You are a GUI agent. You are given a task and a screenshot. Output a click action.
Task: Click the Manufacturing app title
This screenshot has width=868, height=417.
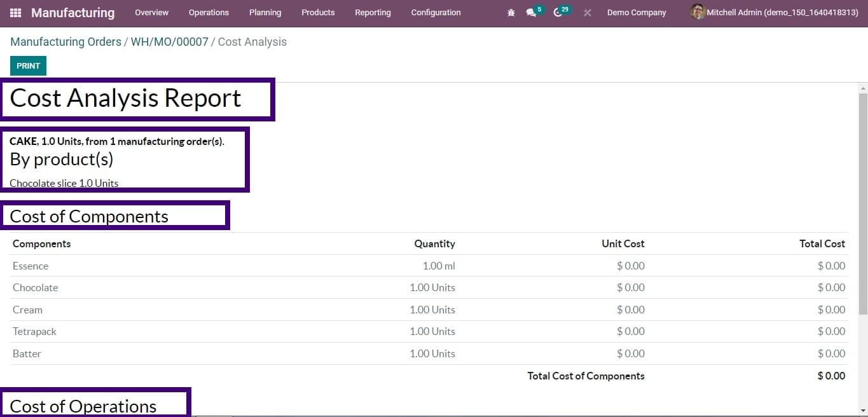pos(72,13)
